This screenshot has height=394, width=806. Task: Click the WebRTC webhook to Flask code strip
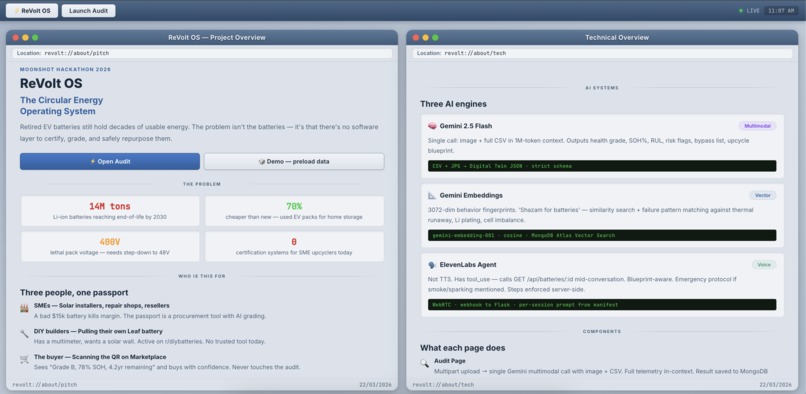pos(602,305)
